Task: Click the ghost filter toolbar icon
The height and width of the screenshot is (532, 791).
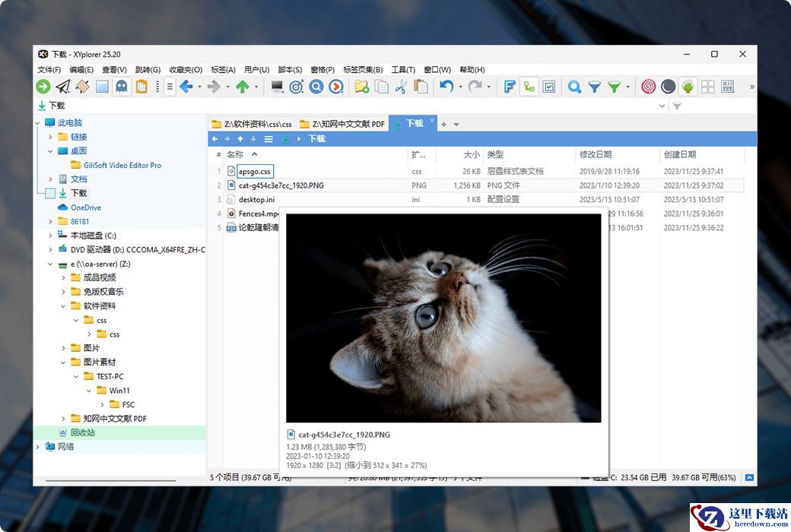Action: [122, 87]
